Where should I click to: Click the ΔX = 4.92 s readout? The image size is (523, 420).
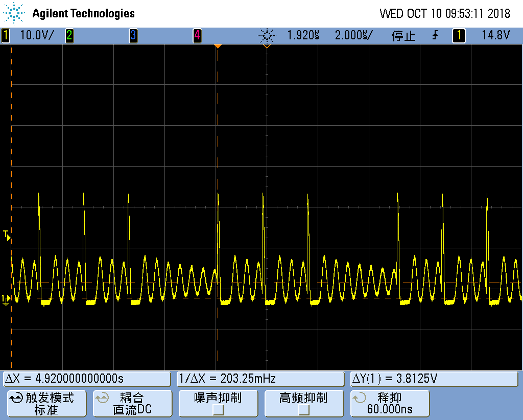coord(87,379)
